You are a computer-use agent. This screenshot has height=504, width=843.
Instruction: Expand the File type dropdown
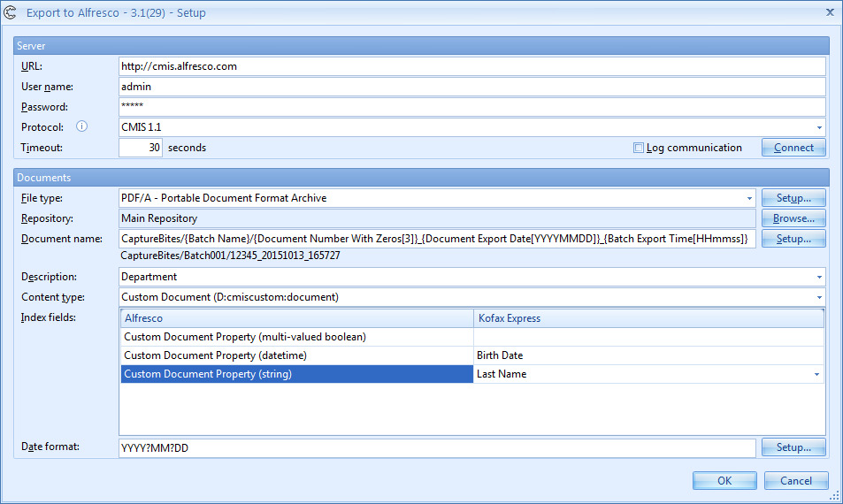click(x=749, y=199)
